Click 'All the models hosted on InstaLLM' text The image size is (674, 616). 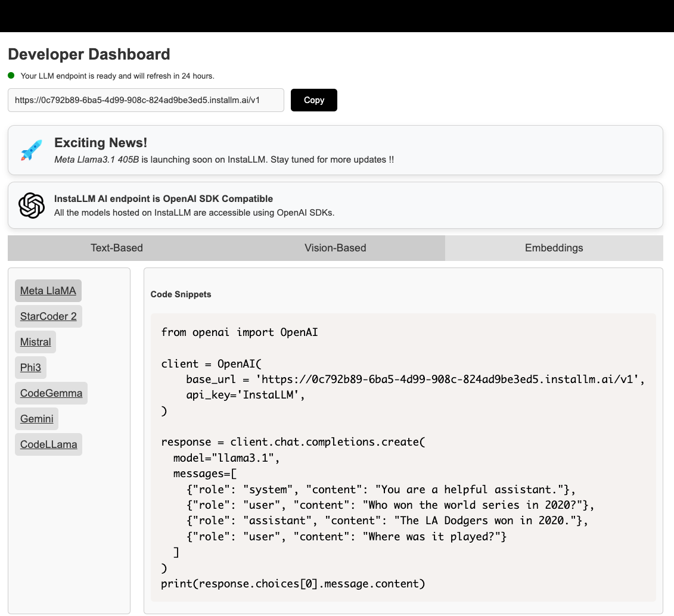coord(194,213)
